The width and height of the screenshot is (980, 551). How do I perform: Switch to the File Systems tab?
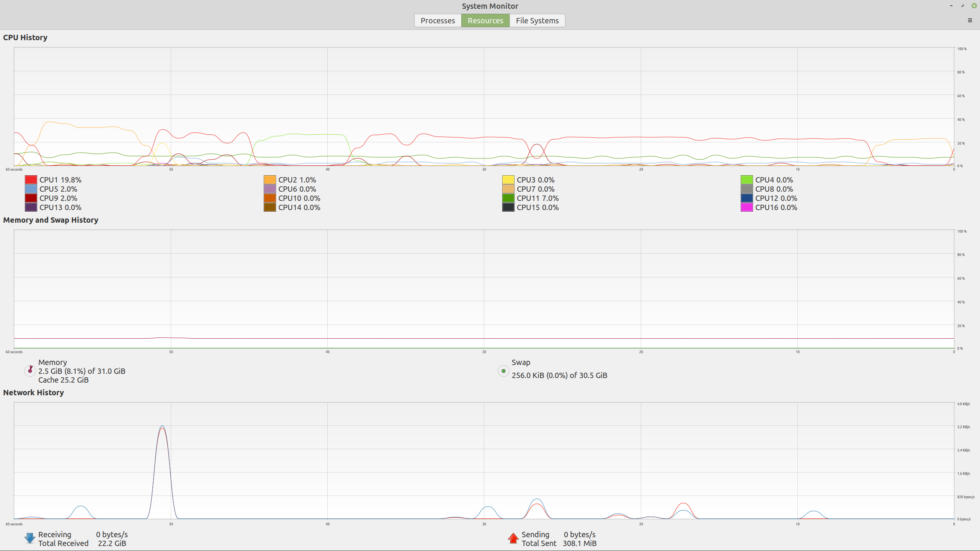click(537, 21)
